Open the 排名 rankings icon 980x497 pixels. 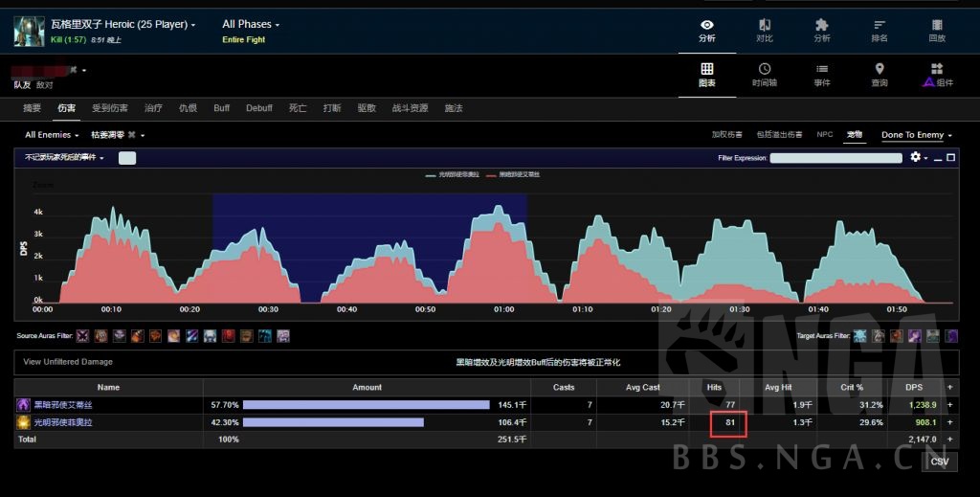(x=880, y=30)
